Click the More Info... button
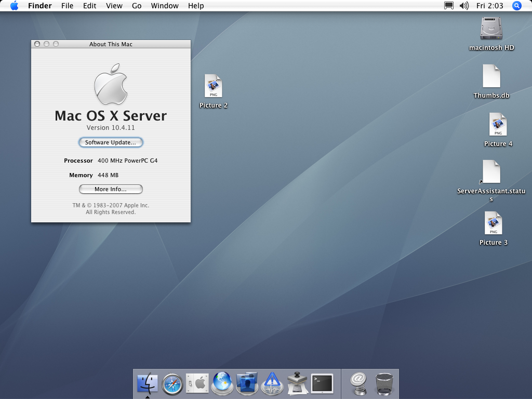 tap(111, 189)
